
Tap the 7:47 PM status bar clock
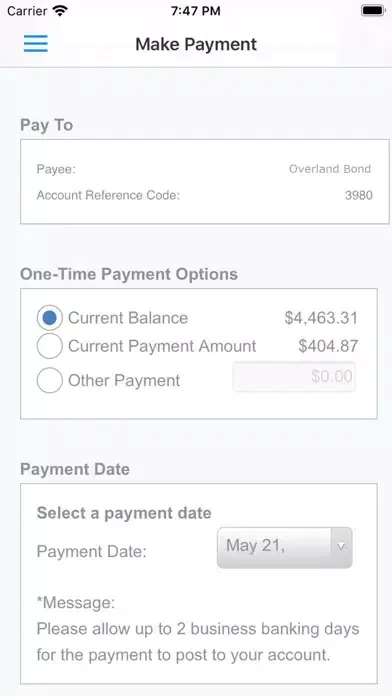[196, 11]
